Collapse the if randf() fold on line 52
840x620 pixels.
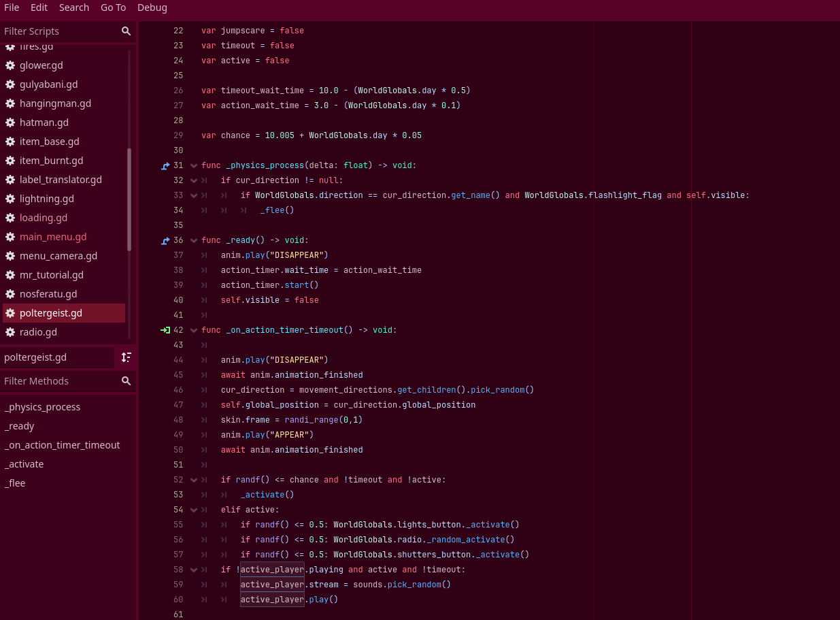[x=194, y=480]
